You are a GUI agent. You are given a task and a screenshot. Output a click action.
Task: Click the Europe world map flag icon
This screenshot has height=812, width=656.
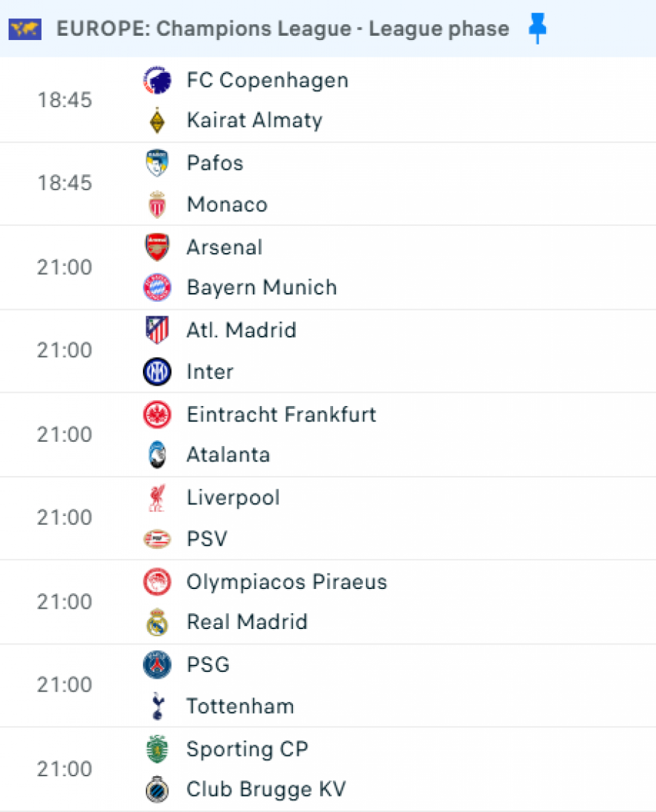coord(26,29)
